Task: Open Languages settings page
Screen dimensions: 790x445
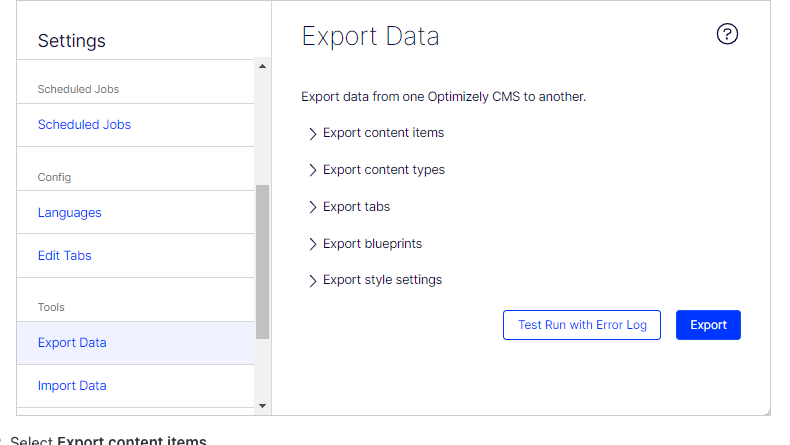Action: [70, 213]
